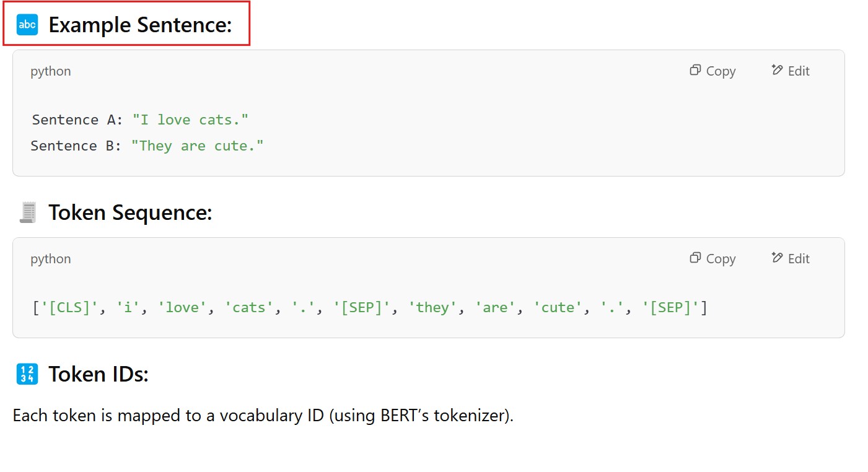Click the blue abc icon beside Example Sentence

point(27,25)
